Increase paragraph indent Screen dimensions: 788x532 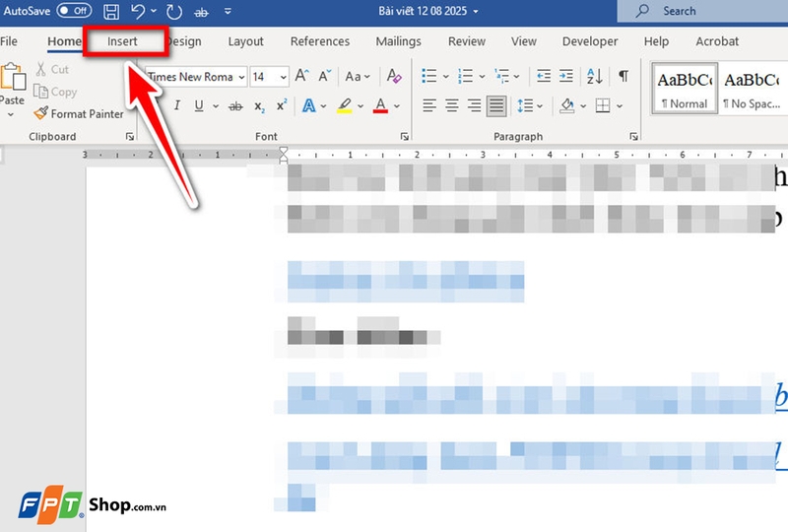click(x=566, y=76)
